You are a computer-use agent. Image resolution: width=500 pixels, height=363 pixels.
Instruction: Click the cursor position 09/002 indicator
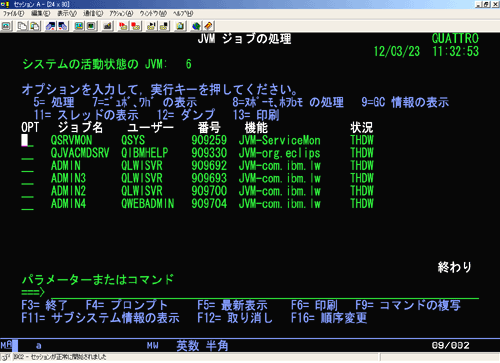tap(451, 345)
